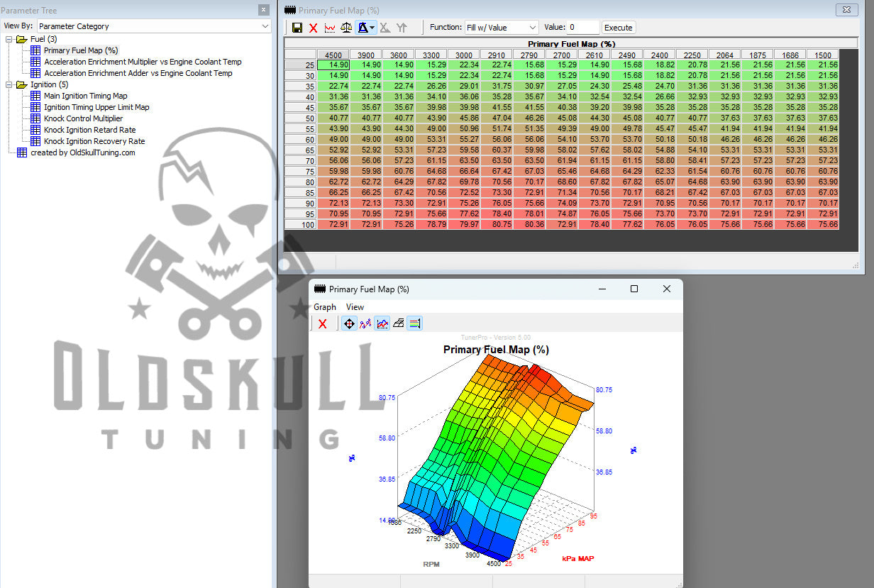
Task: Click the red X in graph toolbar
Action: click(x=322, y=323)
